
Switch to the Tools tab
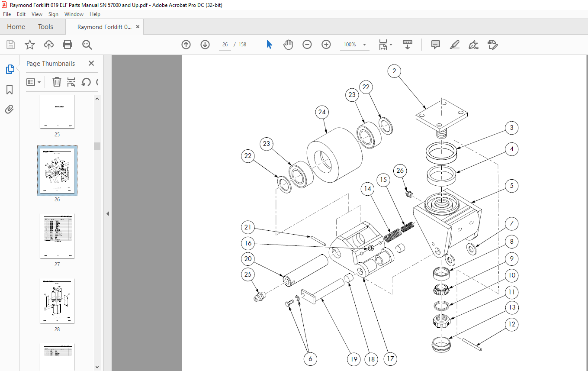pyautogui.click(x=45, y=27)
